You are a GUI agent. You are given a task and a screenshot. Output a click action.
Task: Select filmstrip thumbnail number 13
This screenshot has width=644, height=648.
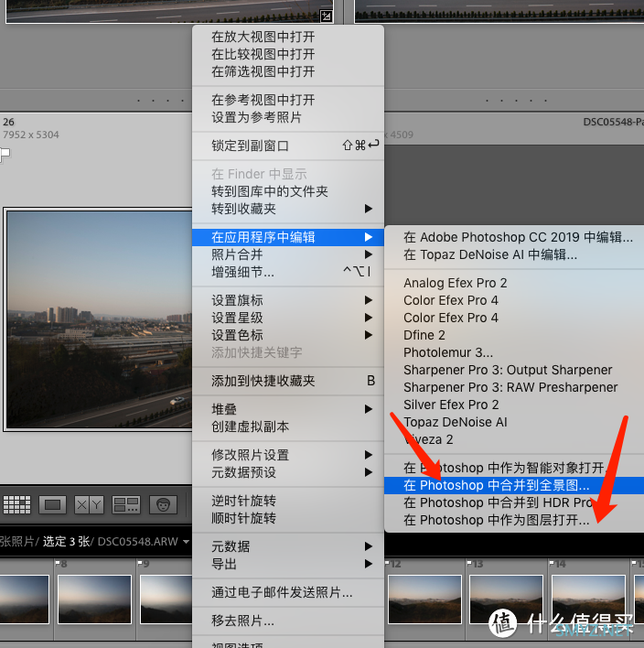pyautogui.click(x=507, y=599)
